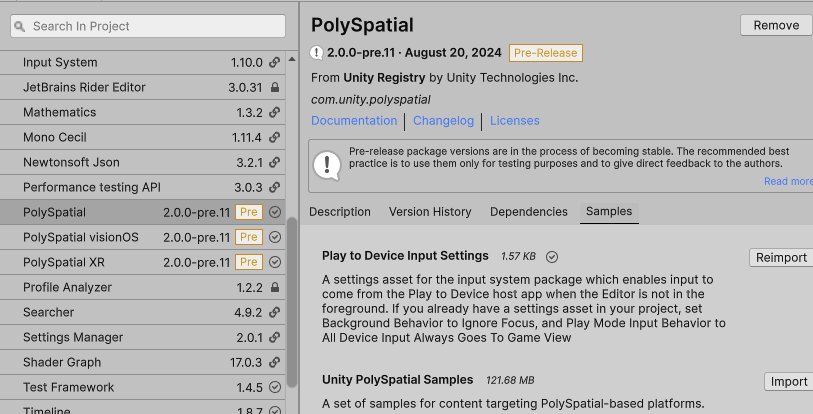Click the PolySpatial package title heading

(362, 25)
